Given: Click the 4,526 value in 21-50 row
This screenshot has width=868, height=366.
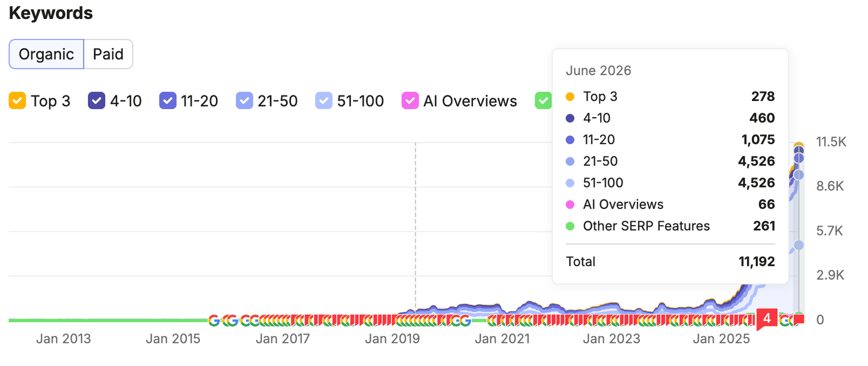Looking at the screenshot, I should point(756,161).
